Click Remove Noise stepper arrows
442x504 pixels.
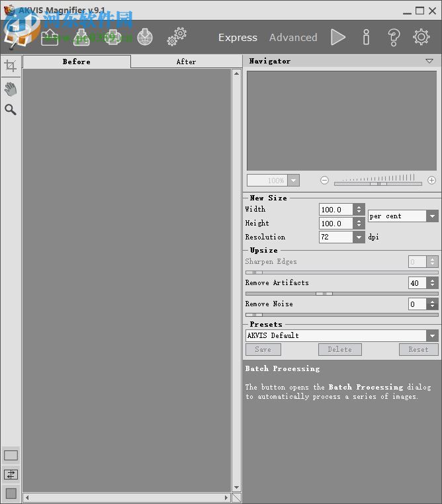[432, 304]
